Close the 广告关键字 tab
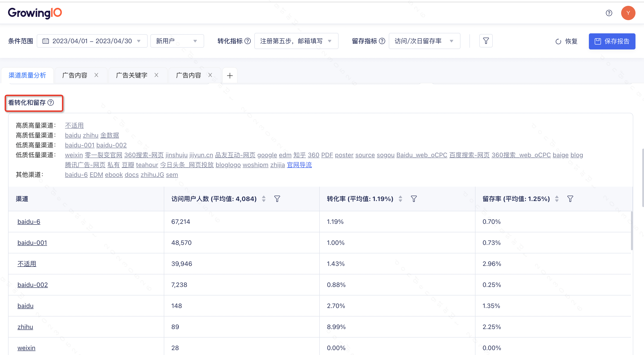Image resolution: width=644 pixels, height=355 pixels. 156,75
